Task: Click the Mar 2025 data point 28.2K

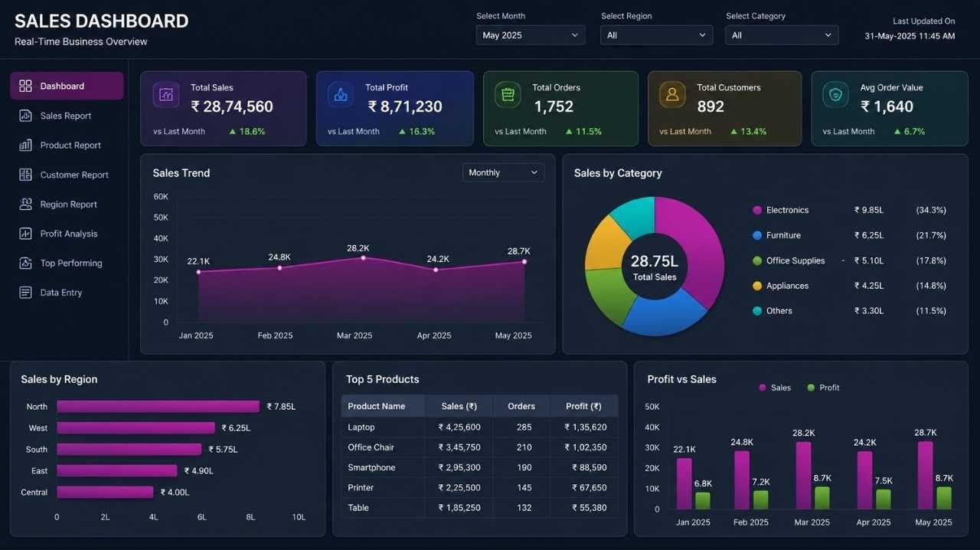Action: coord(363,257)
